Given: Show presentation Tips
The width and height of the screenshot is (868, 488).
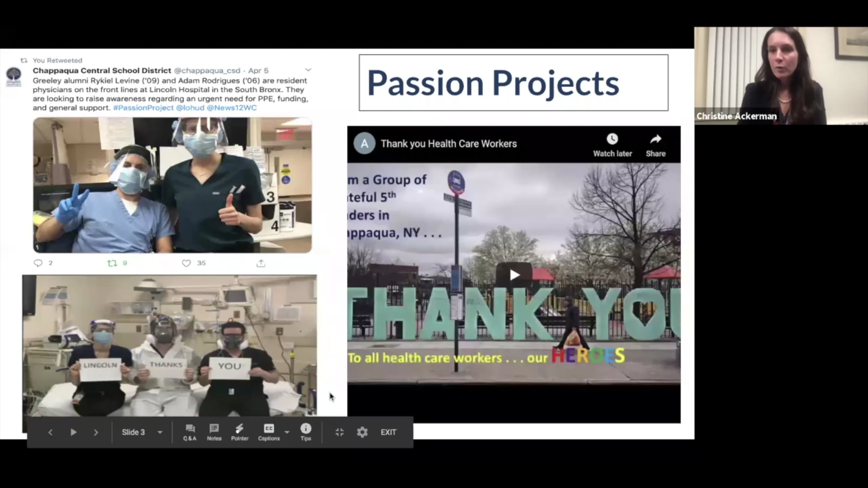Looking at the screenshot, I should tap(306, 432).
